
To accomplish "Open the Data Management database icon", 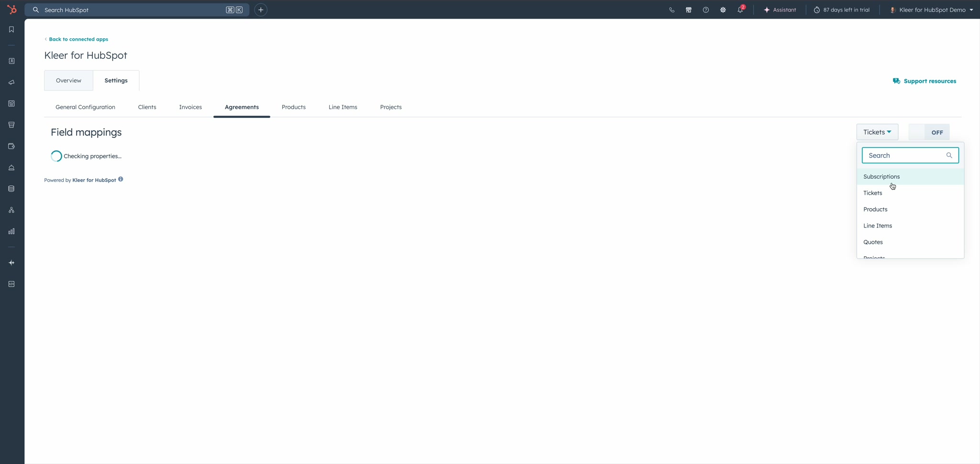I will click(x=11, y=189).
